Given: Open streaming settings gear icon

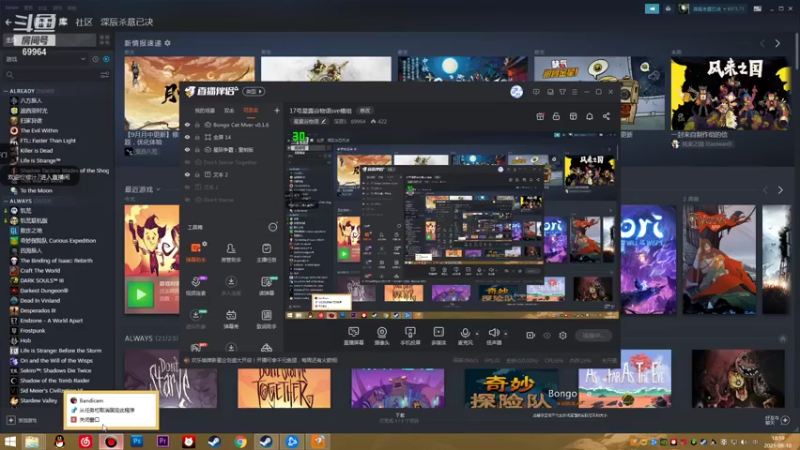Looking at the screenshot, I should [563, 335].
